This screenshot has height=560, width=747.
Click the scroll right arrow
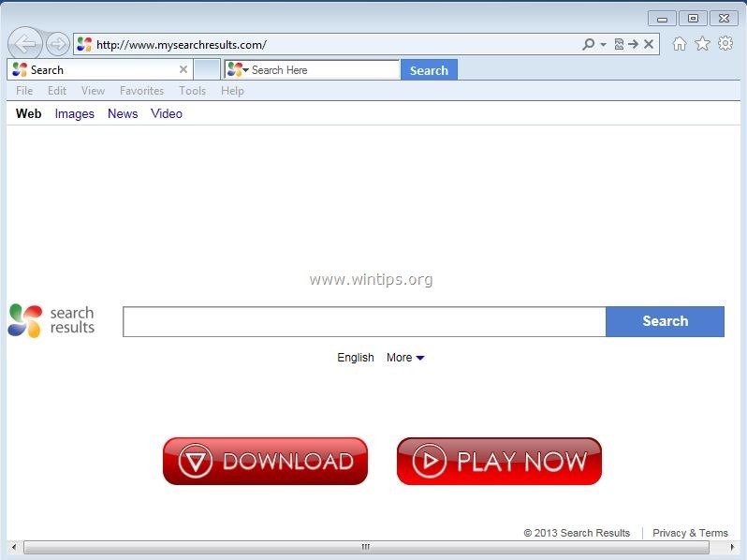tap(732, 547)
